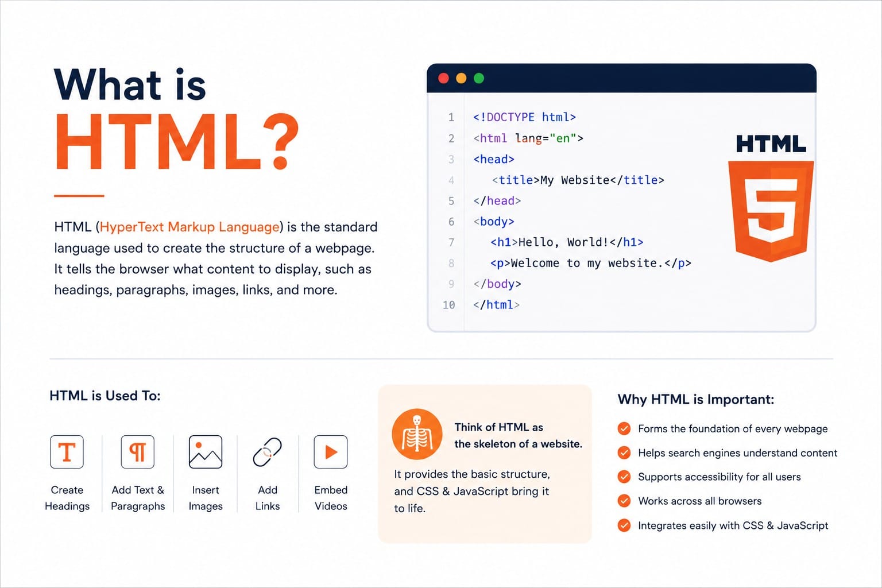This screenshot has height=588, width=882.
Task: Click the "Create Headings" label
Action: click(x=67, y=498)
